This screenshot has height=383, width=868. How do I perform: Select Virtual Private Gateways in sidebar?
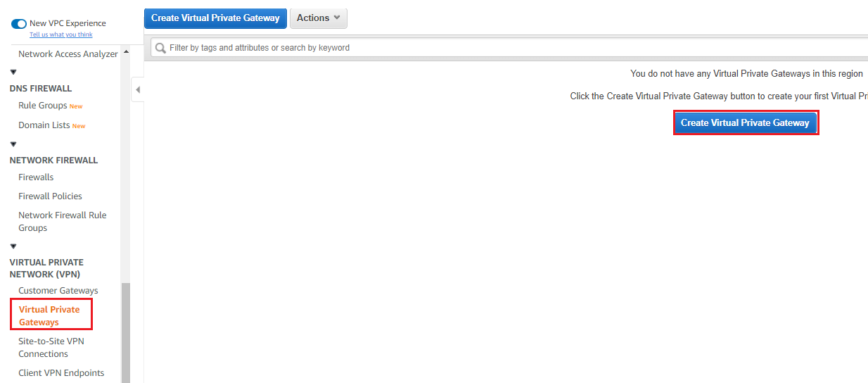click(49, 316)
